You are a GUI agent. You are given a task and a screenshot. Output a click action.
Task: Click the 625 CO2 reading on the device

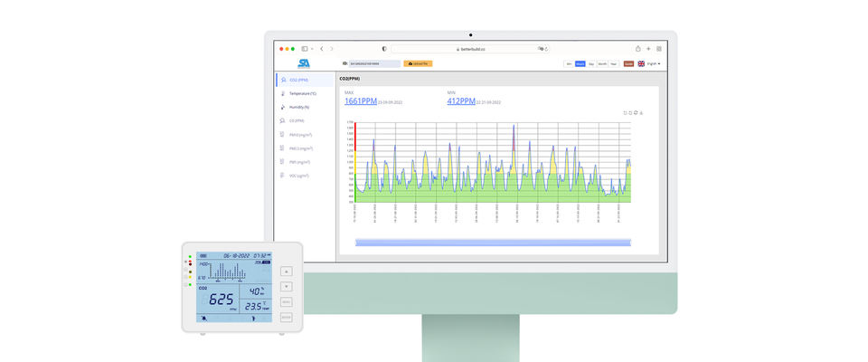(x=221, y=300)
